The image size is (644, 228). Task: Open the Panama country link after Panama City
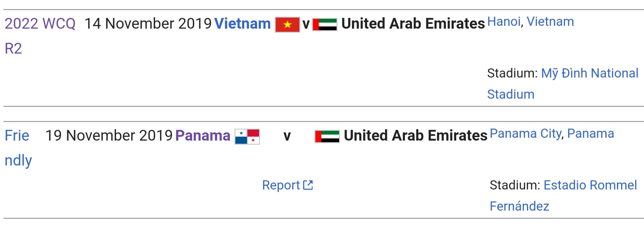click(591, 134)
